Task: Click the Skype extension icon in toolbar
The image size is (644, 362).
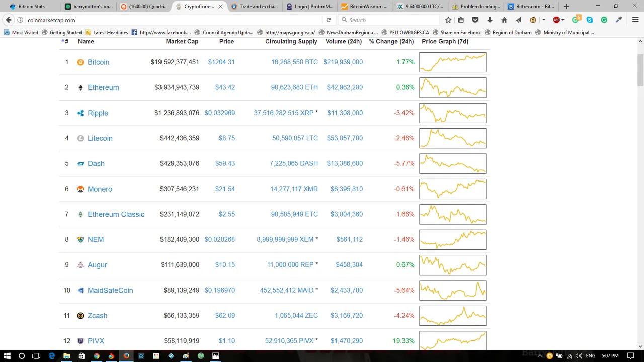Action: (x=590, y=20)
